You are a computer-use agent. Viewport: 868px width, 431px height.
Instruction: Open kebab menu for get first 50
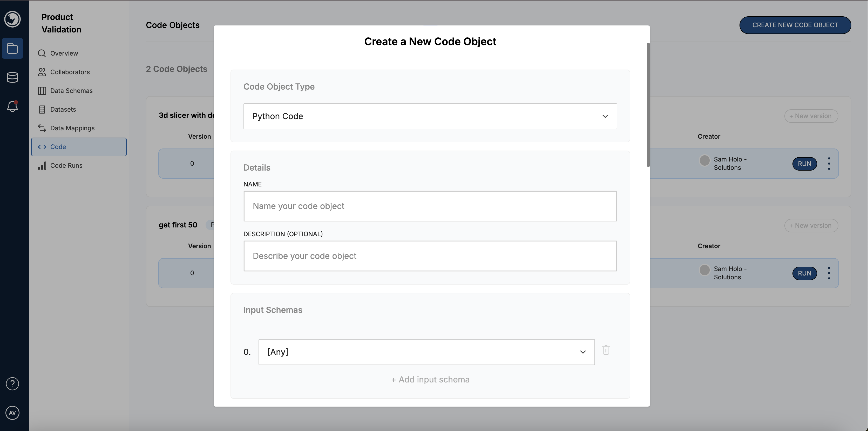tap(829, 273)
